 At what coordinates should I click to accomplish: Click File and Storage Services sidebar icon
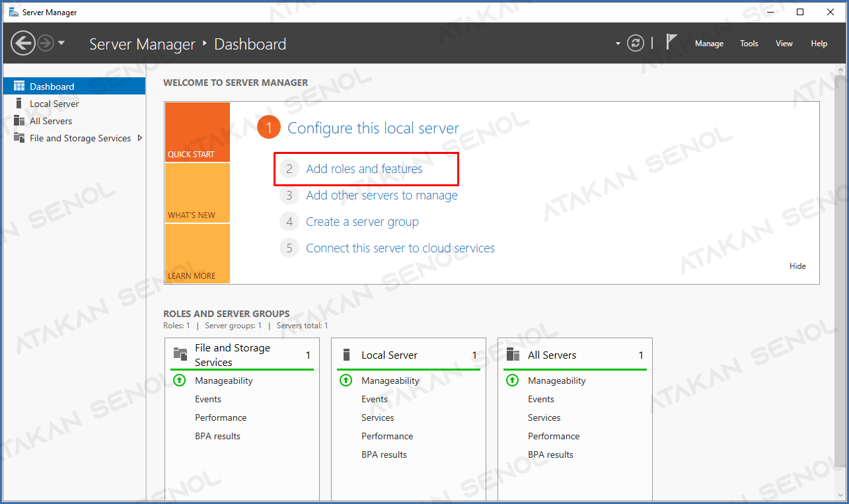19,138
